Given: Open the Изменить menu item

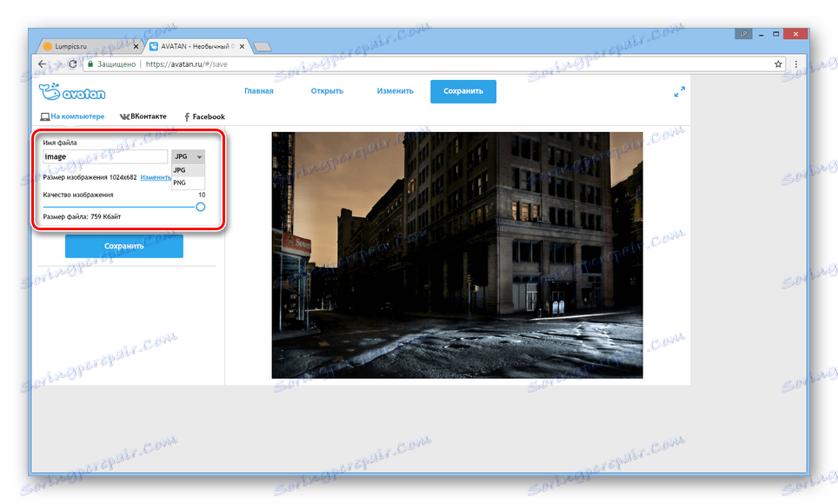Looking at the screenshot, I should pyautogui.click(x=395, y=91).
